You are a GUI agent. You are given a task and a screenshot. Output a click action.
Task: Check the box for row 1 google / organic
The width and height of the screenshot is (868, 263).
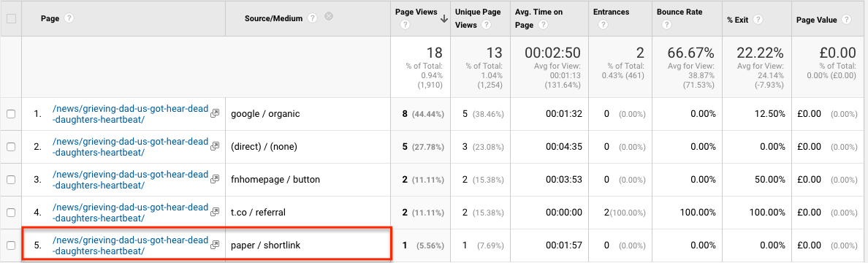tap(11, 113)
